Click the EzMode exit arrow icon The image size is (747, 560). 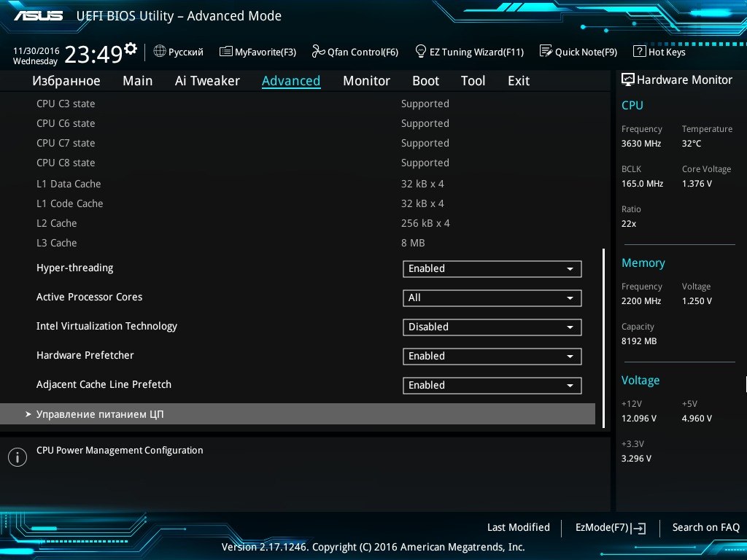click(x=638, y=528)
